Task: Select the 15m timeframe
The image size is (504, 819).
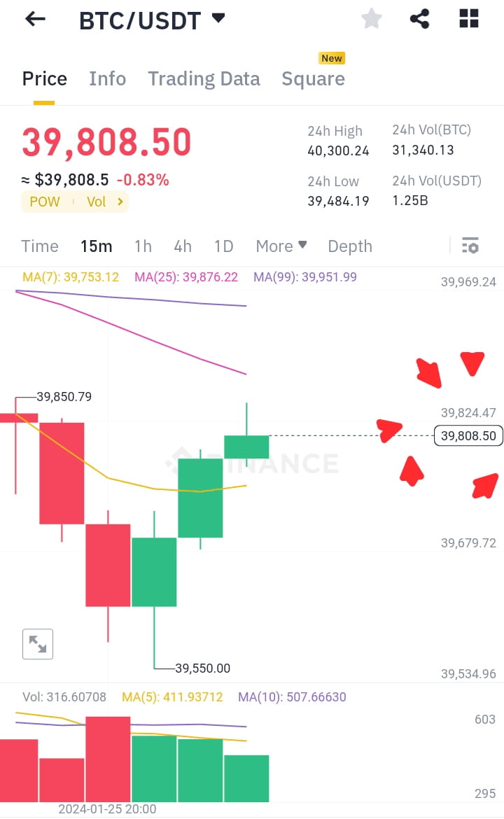Action: tap(96, 246)
